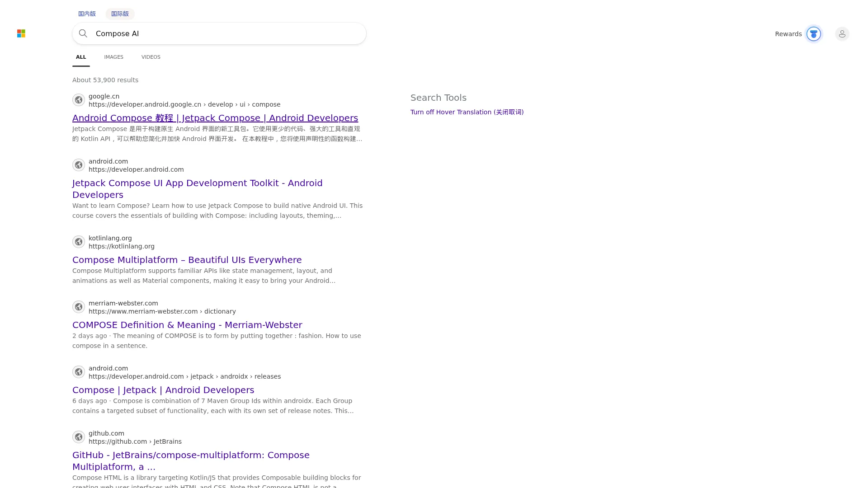
Task: Click the globe icon beside merriam-webster.com
Action: tap(79, 307)
